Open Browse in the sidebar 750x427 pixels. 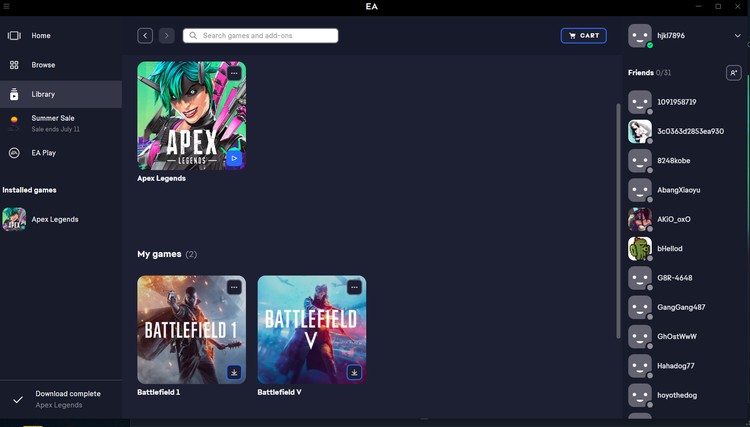[x=61, y=65]
